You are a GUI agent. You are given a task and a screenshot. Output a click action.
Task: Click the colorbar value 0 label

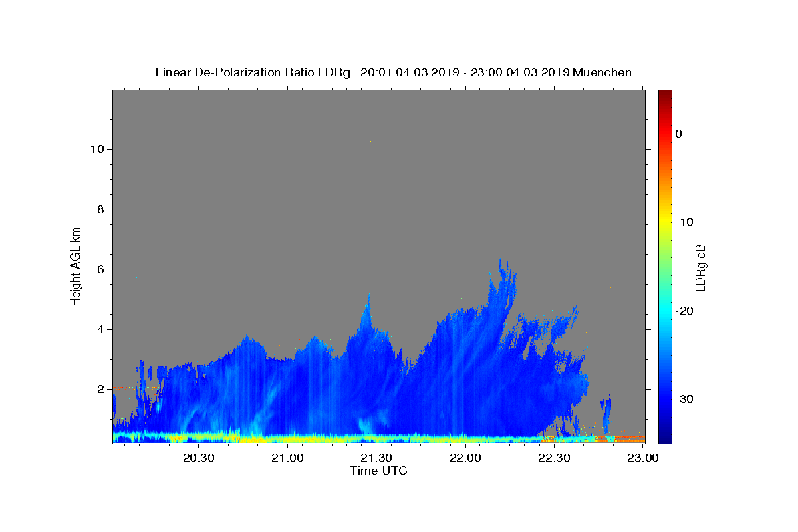click(679, 134)
